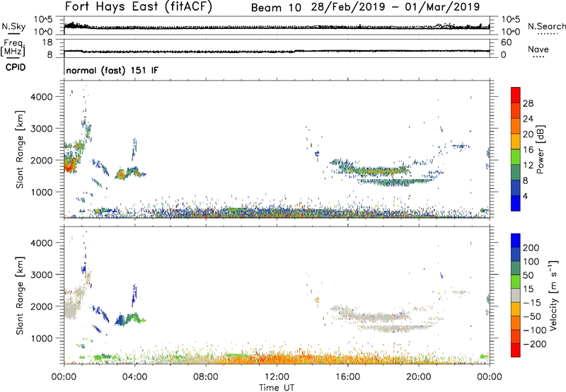Click the '-200' tick on the velocity scale
This screenshot has width=566, height=392.
tap(534, 344)
